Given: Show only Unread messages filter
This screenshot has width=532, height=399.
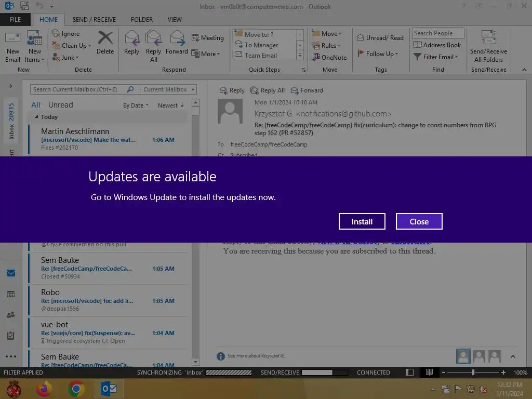Looking at the screenshot, I should [x=60, y=105].
